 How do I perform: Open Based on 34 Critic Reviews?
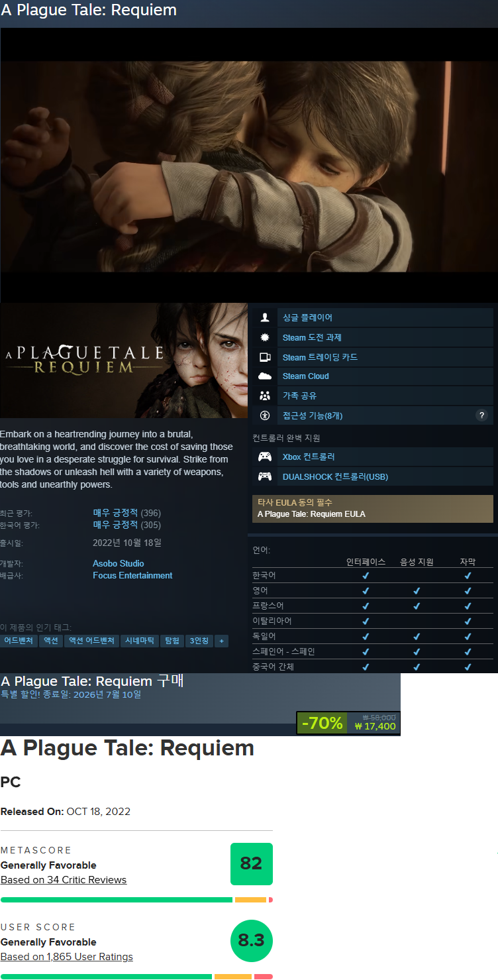click(64, 880)
